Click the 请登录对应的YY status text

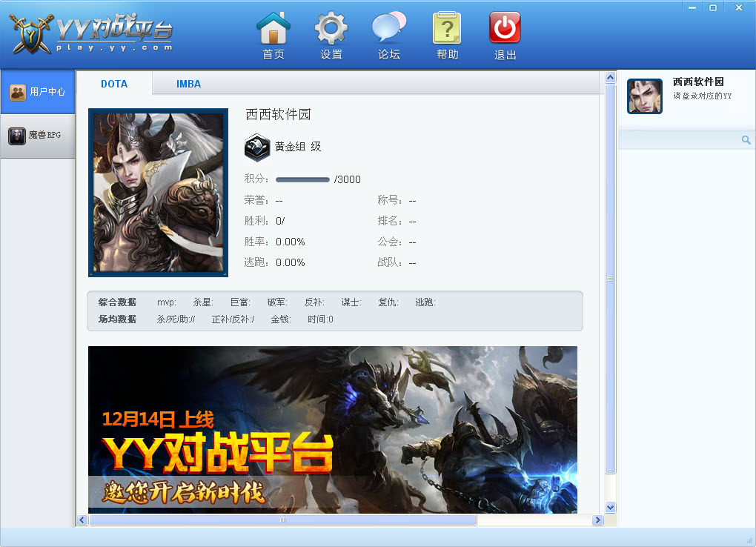click(x=703, y=96)
